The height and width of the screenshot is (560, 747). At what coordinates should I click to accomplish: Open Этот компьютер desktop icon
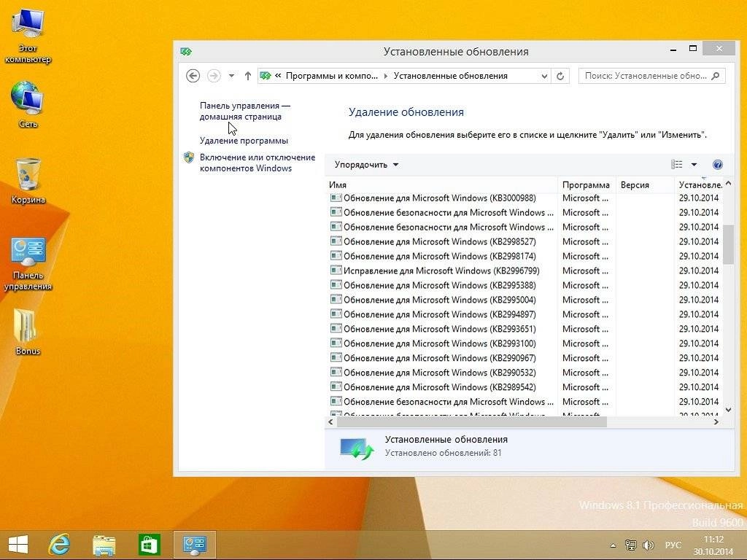[x=28, y=37]
